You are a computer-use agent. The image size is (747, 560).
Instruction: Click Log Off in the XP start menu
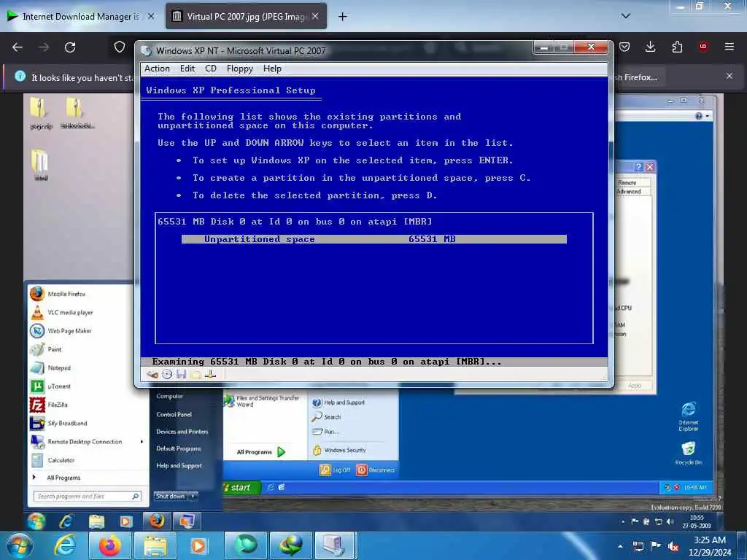(336, 470)
